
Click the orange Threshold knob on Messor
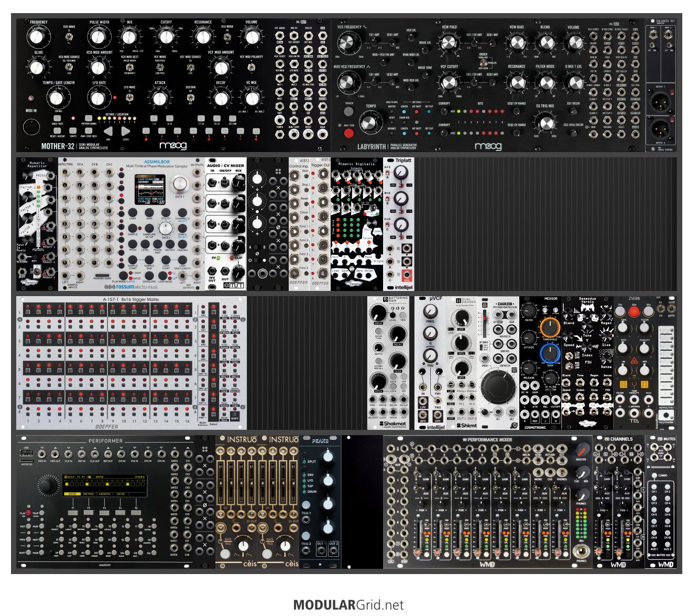coord(550,327)
